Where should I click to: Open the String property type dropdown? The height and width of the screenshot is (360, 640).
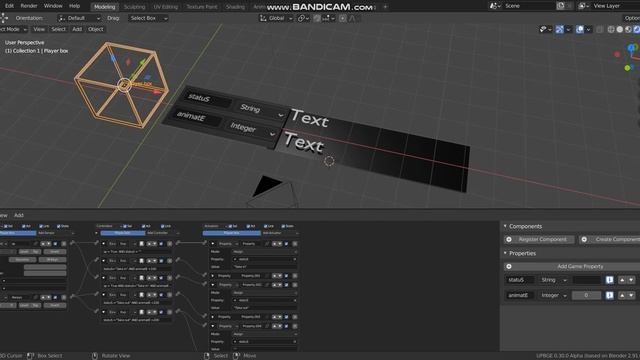pos(553,280)
